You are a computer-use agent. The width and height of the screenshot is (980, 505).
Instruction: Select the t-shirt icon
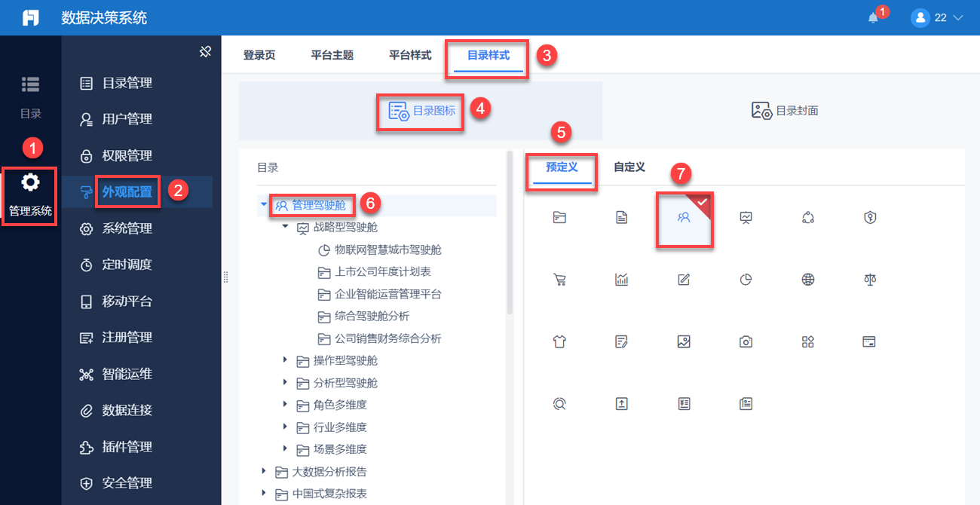coord(559,341)
